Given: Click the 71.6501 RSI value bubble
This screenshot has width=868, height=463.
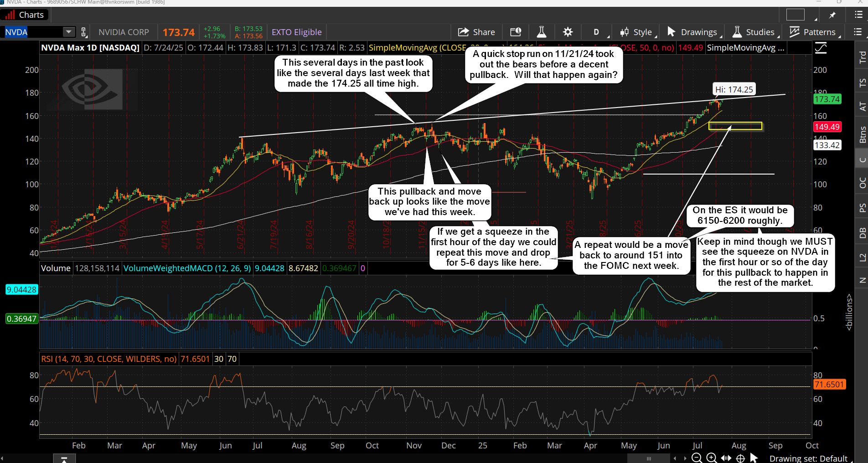Looking at the screenshot, I should tap(829, 385).
